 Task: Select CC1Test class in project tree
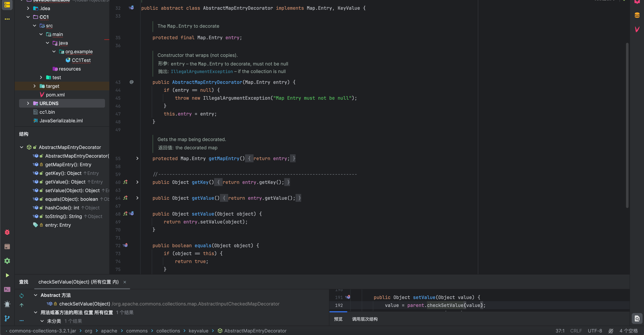click(x=78, y=60)
